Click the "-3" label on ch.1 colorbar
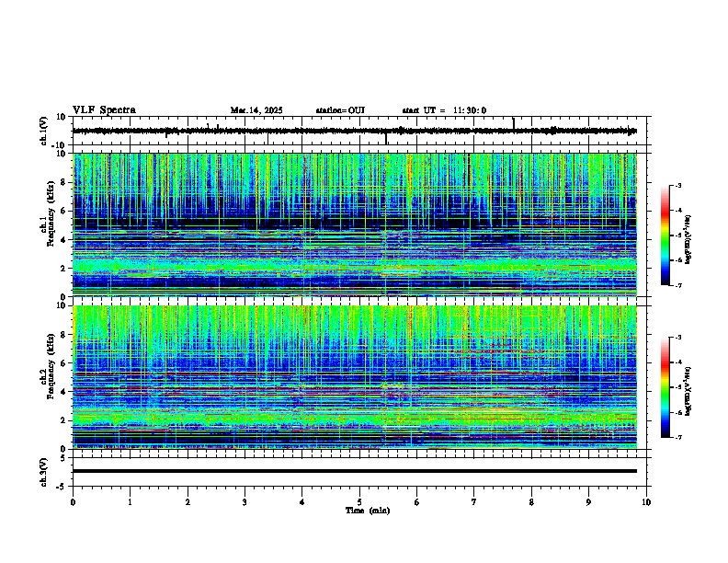This screenshot has width=728, height=563. click(x=677, y=186)
